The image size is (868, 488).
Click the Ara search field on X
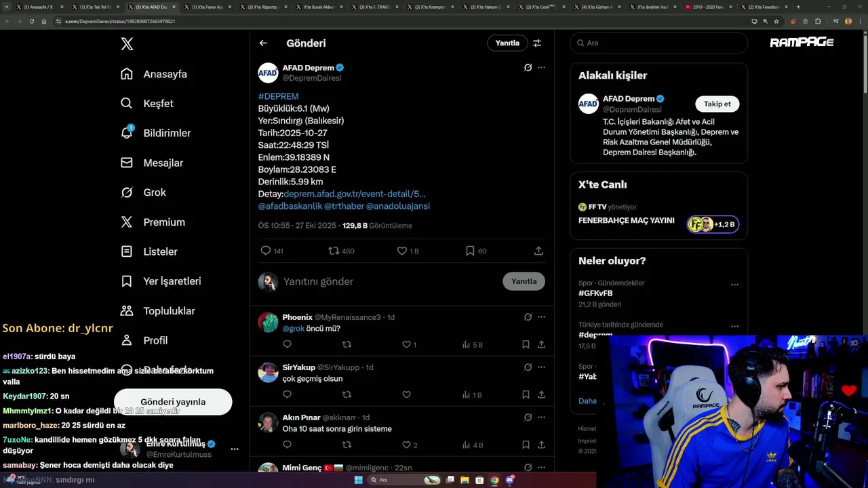tap(658, 43)
